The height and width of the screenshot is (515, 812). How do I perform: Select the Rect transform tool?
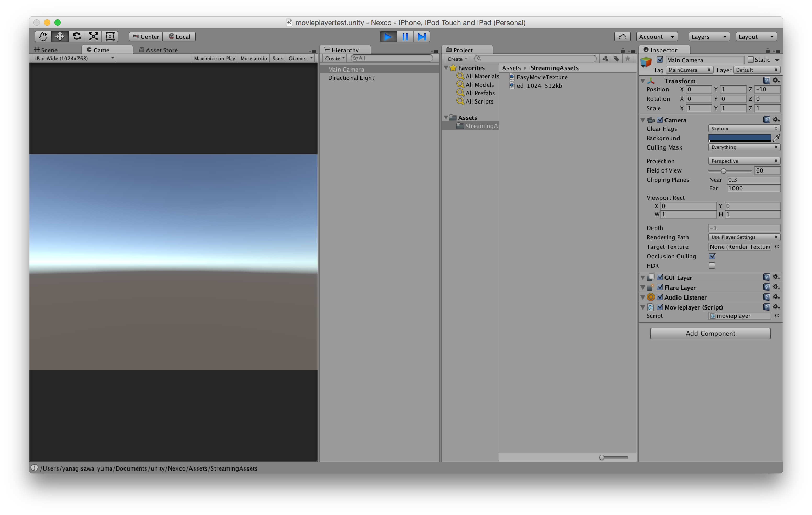[x=110, y=36]
